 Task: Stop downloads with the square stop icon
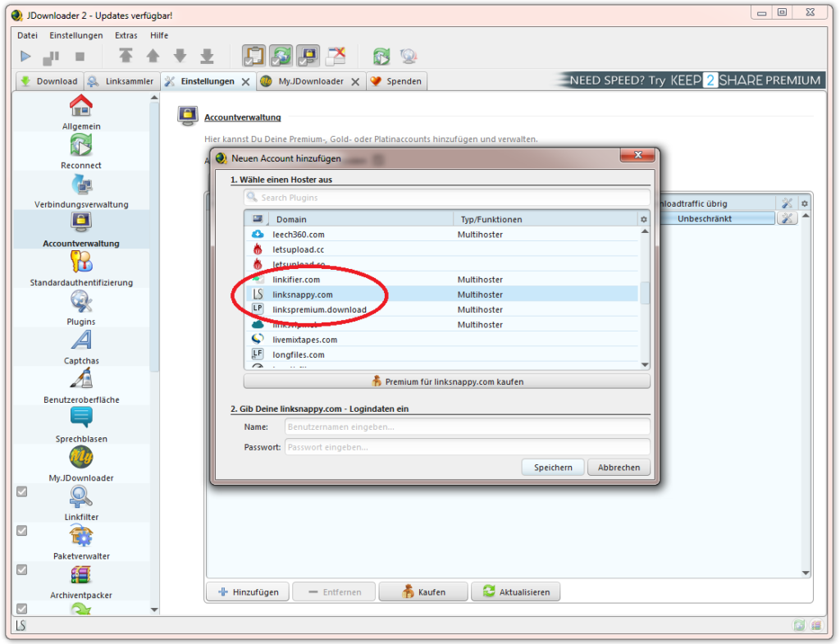[x=80, y=57]
